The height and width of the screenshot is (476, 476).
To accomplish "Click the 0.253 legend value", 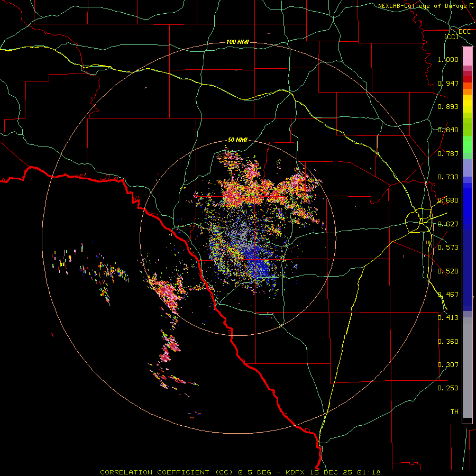I will click(x=448, y=388).
